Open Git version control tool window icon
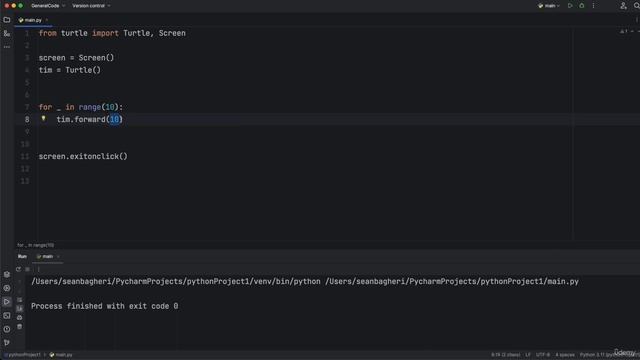Viewport: 640px width, 360px height. pos(7,342)
